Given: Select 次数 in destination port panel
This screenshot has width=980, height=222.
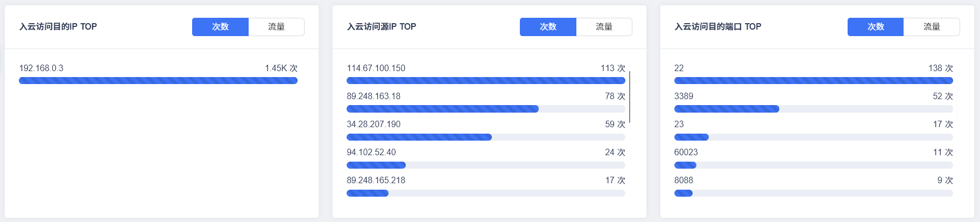Looking at the screenshot, I should pos(876,27).
